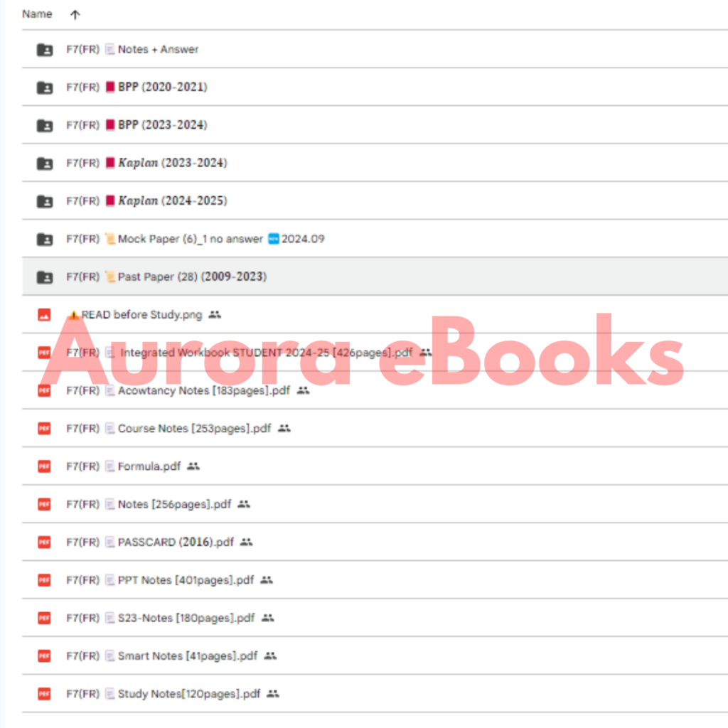Open PPT Notes [401pages].pdf file

186,580
